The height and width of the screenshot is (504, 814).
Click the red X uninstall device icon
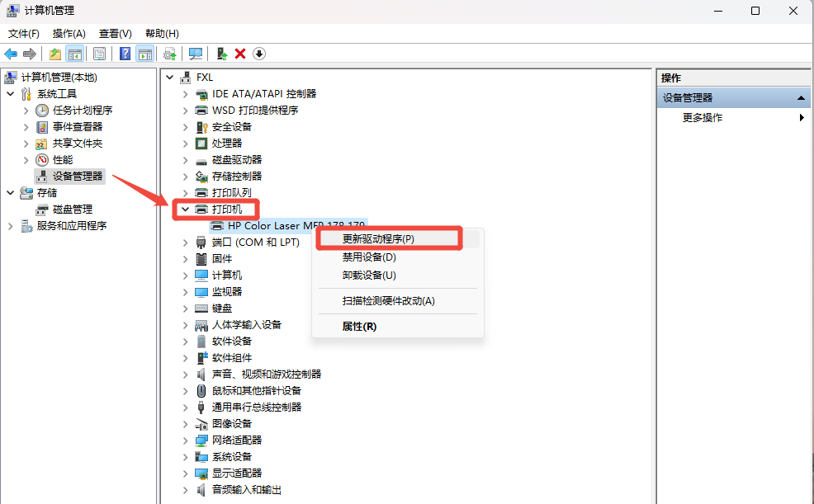pyautogui.click(x=240, y=54)
